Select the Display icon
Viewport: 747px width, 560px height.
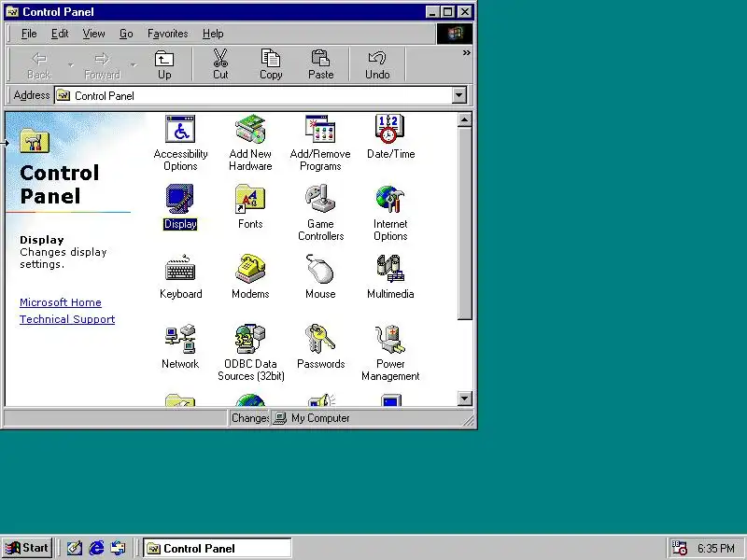[180, 206]
